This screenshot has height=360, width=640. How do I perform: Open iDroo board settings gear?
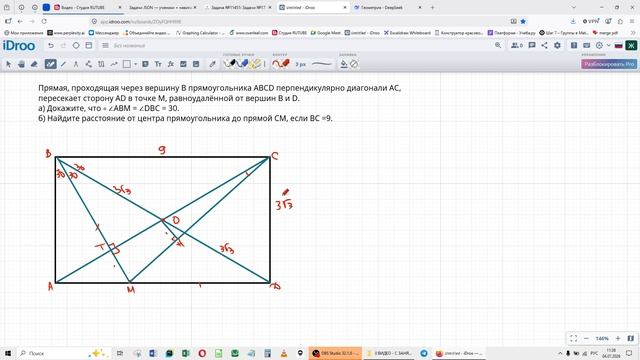[x=557, y=45]
